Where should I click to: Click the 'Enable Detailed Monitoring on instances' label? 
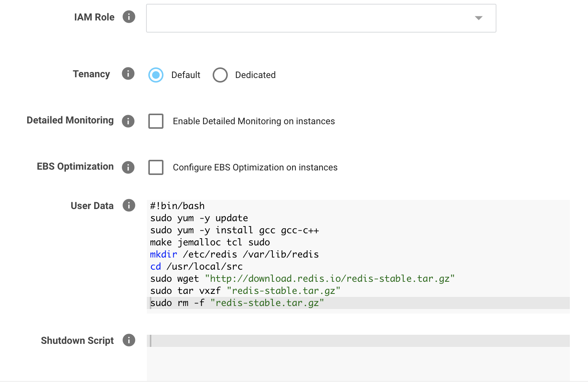pos(254,121)
